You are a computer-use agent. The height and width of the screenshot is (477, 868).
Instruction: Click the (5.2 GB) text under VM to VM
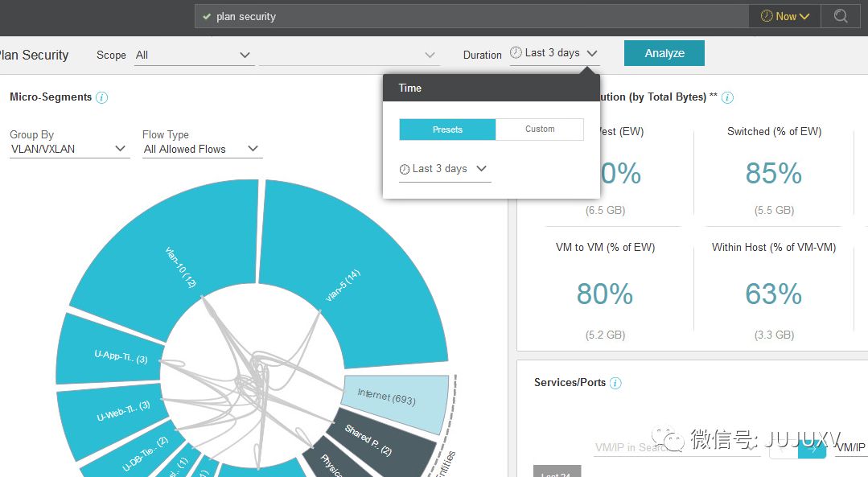[x=605, y=335]
